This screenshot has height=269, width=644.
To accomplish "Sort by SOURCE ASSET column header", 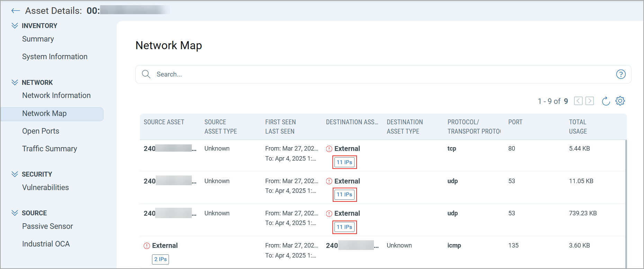I will click(164, 122).
